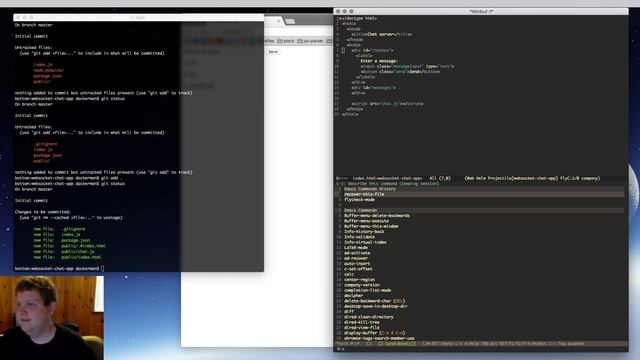Viewport: 640px width, 360px height.
Task: Click the helm M-x mode line at bottom
Action: point(481,344)
